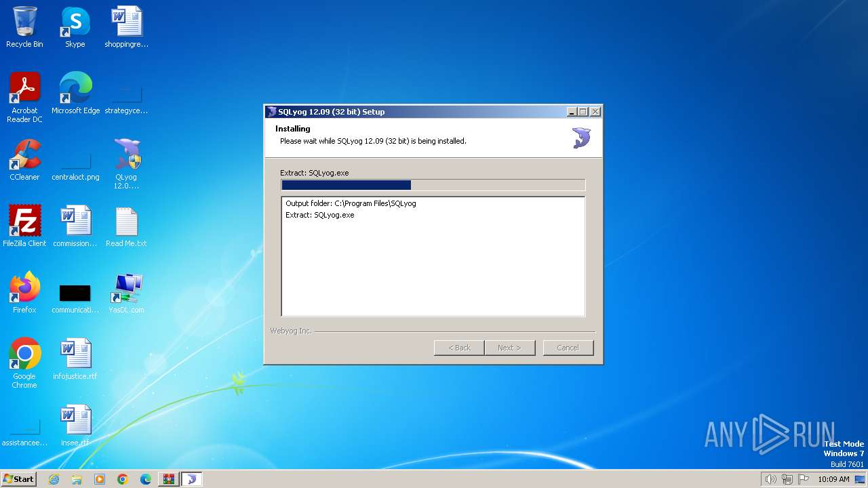The image size is (868, 488).
Task: Minimize the SQLyog Setup window
Action: point(572,112)
